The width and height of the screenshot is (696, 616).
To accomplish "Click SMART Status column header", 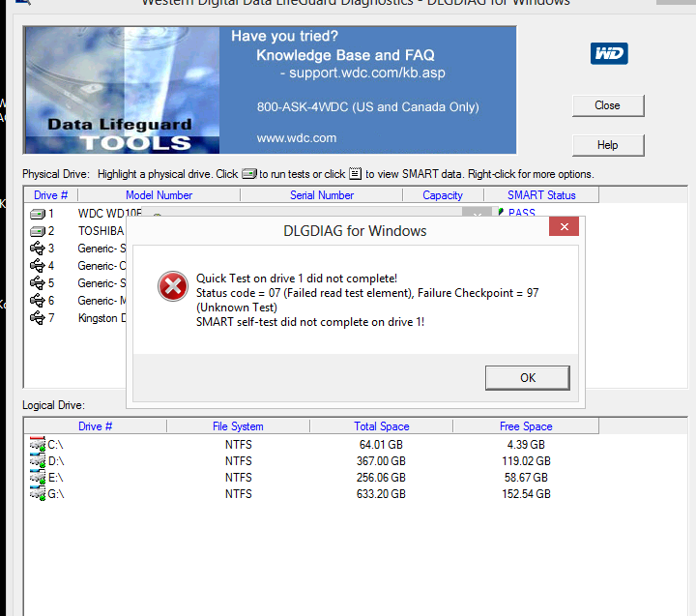I will [x=541, y=195].
